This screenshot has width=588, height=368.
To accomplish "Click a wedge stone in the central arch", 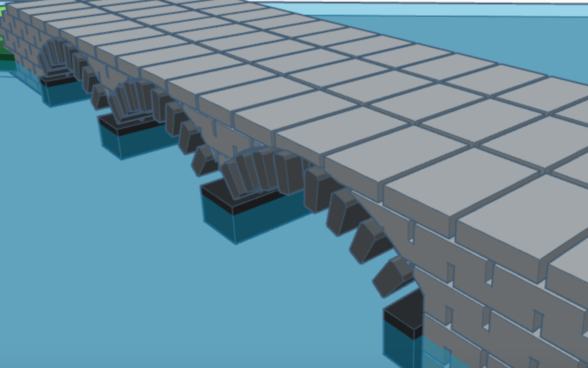I will (257, 170).
